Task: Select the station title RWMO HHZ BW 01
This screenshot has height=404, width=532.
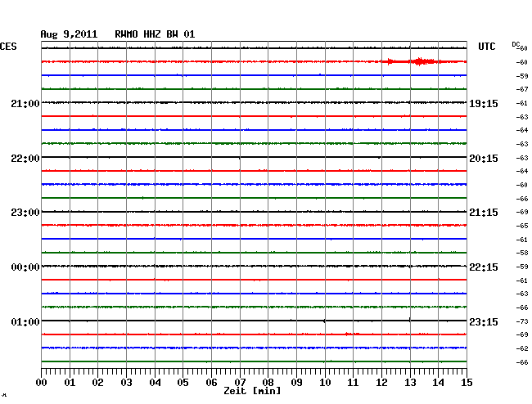Action: (155, 34)
